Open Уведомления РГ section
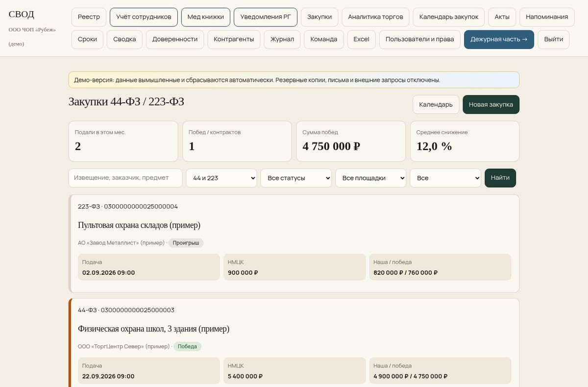The image size is (588, 387). 266,17
